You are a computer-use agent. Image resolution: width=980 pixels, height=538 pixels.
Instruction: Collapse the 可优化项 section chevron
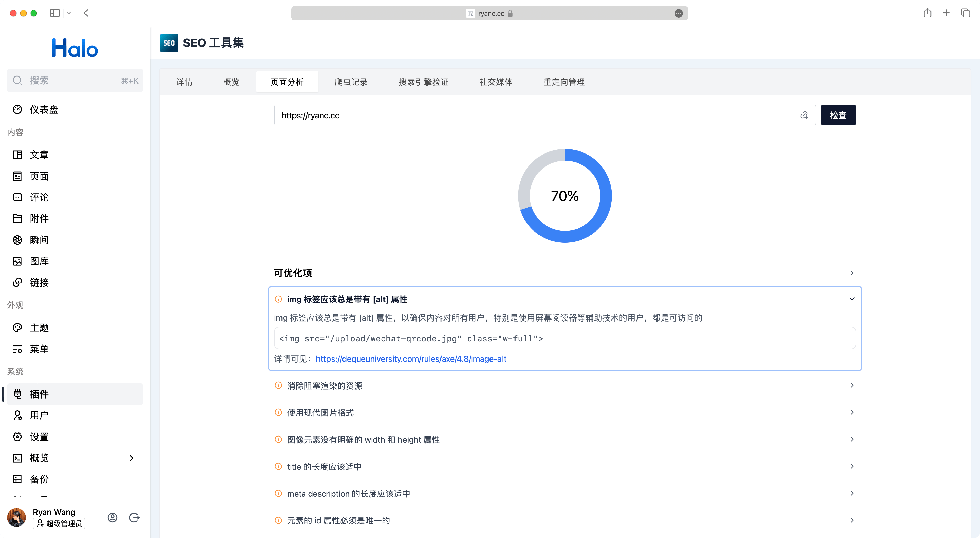[x=852, y=273]
